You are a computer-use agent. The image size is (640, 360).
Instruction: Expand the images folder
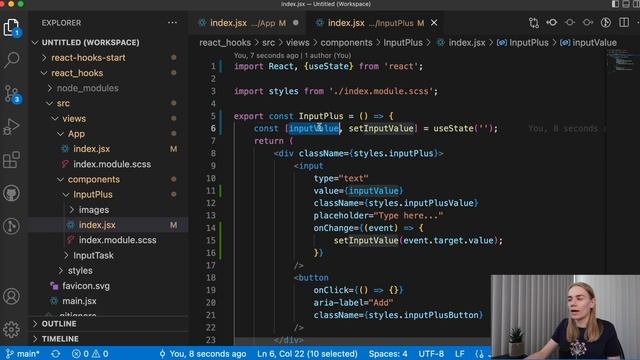click(93, 210)
